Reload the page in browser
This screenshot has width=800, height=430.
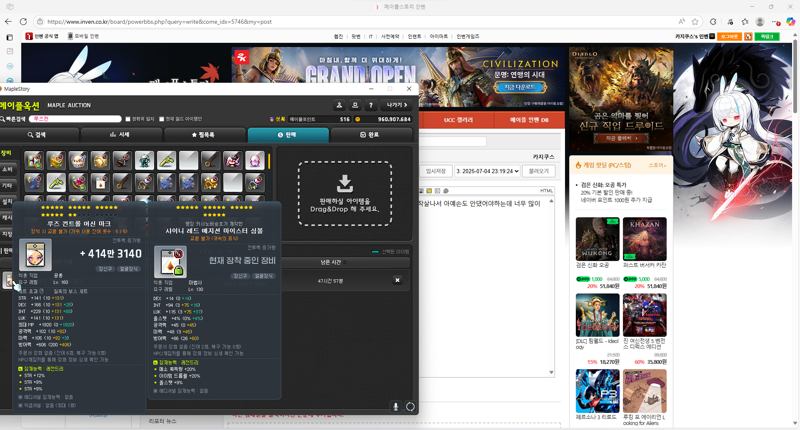pyautogui.click(x=23, y=21)
